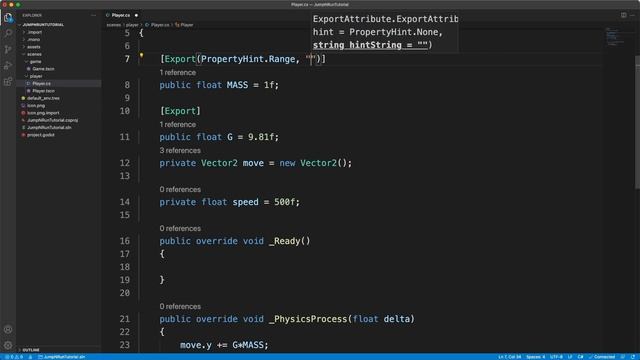Open the Search view in activity bar
640x360 pixels.
8,33
